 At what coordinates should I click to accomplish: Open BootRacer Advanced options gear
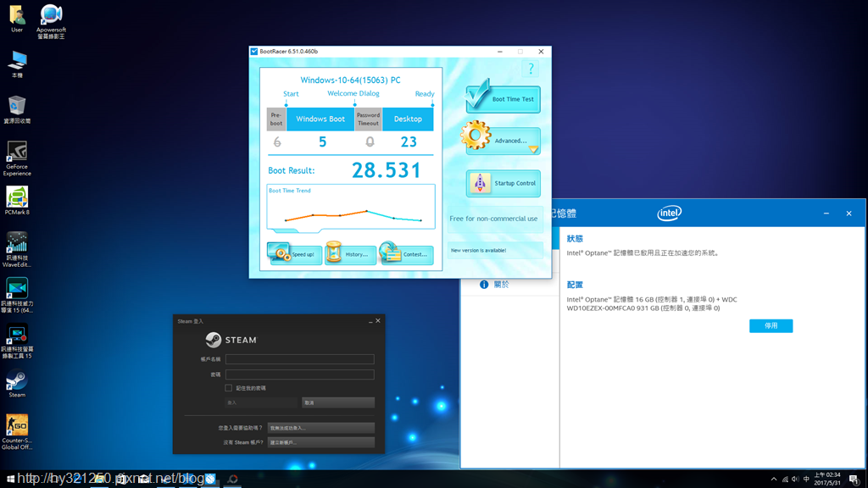coord(503,141)
